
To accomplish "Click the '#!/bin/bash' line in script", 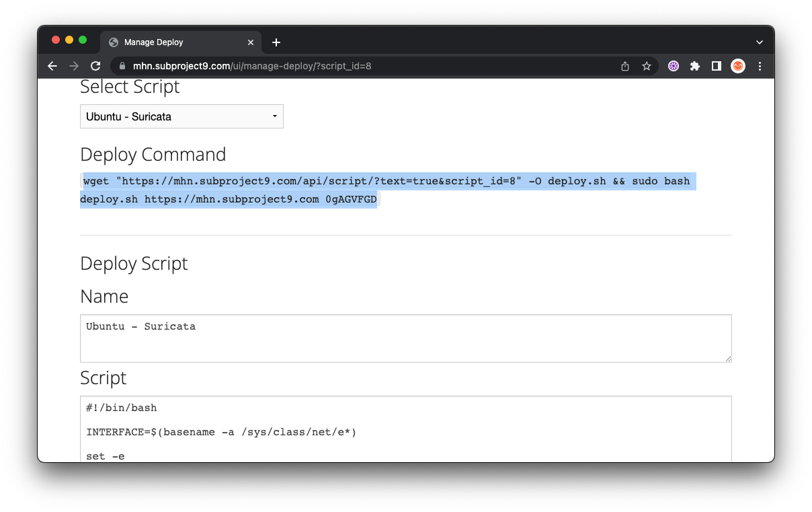I will 121,408.
